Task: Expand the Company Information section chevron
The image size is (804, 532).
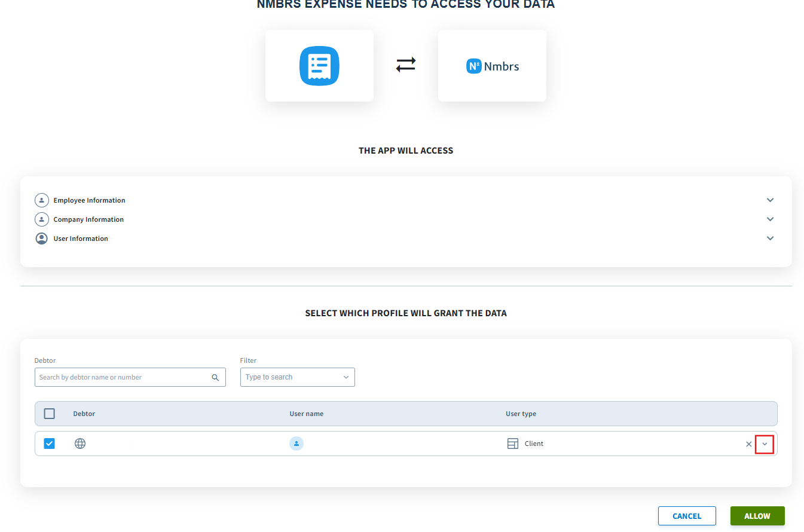Action: (x=771, y=219)
